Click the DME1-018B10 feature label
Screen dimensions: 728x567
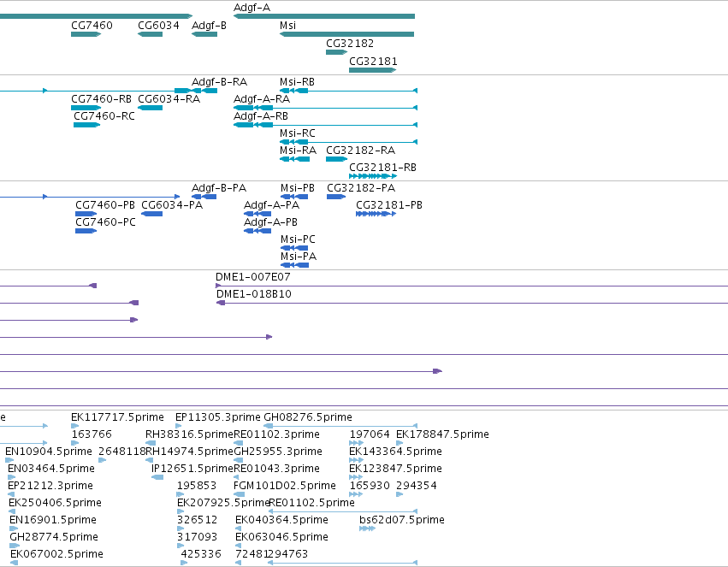pyautogui.click(x=254, y=295)
